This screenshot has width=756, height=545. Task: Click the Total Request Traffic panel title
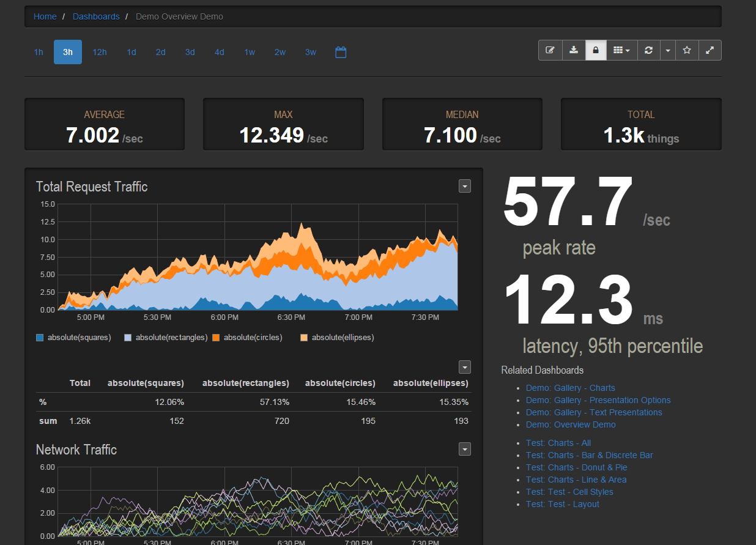click(x=92, y=187)
